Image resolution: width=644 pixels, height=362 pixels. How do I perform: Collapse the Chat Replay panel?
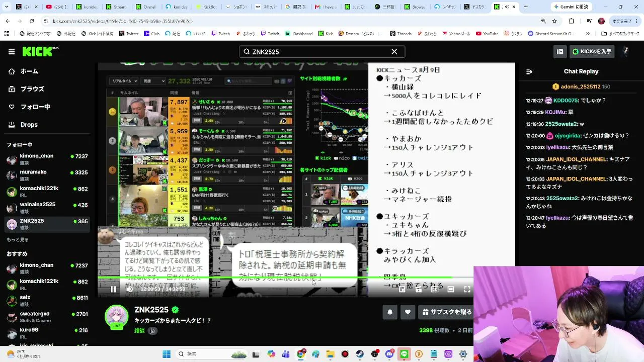[x=529, y=71]
